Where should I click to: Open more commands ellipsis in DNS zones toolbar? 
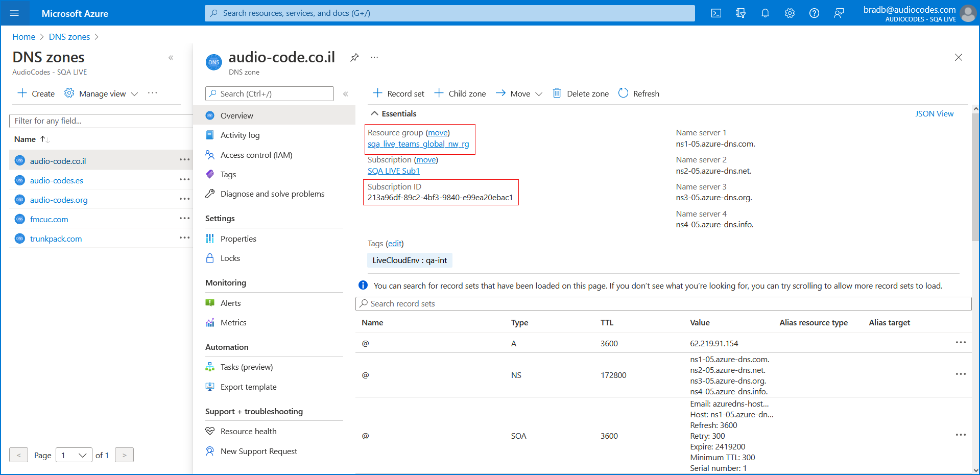tap(152, 93)
